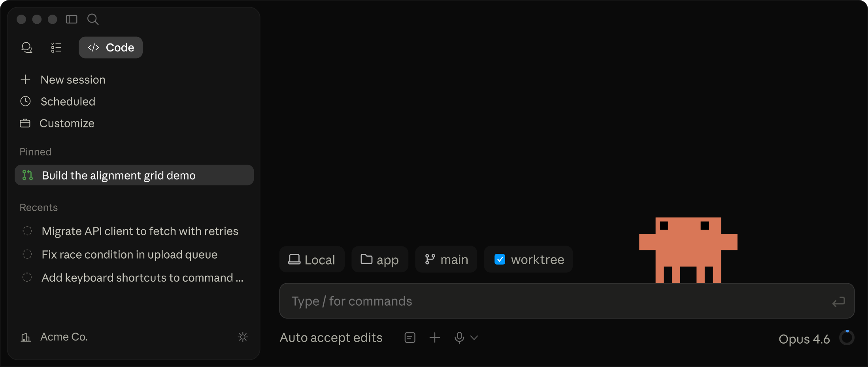This screenshot has height=367, width=868.
Task: Open the conversations chat icon in the sidebar
Action: click(x=26, y=47)
